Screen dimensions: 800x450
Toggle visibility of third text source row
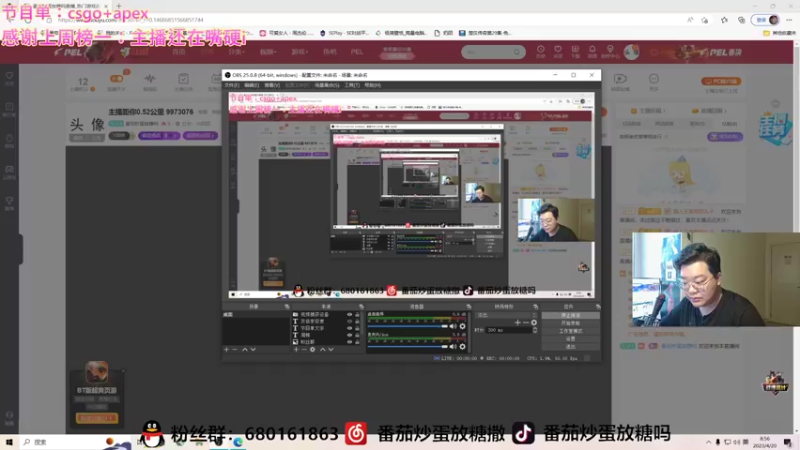(x=349, y=328)
